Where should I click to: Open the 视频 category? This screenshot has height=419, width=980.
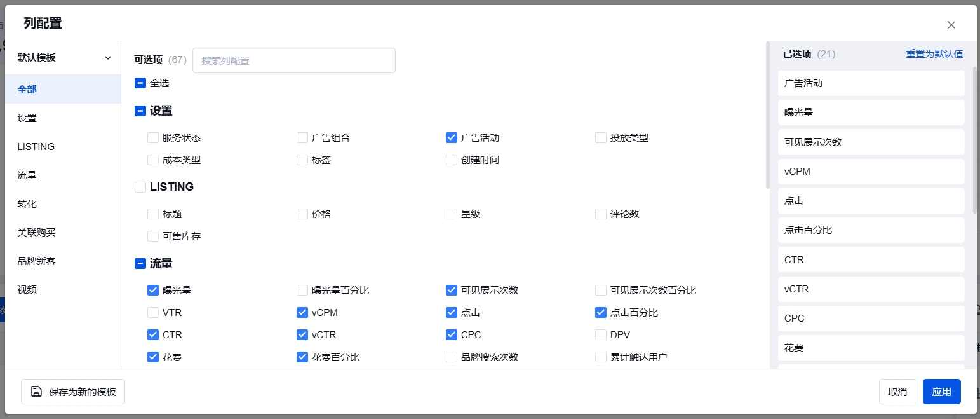(x=27, y=290)
